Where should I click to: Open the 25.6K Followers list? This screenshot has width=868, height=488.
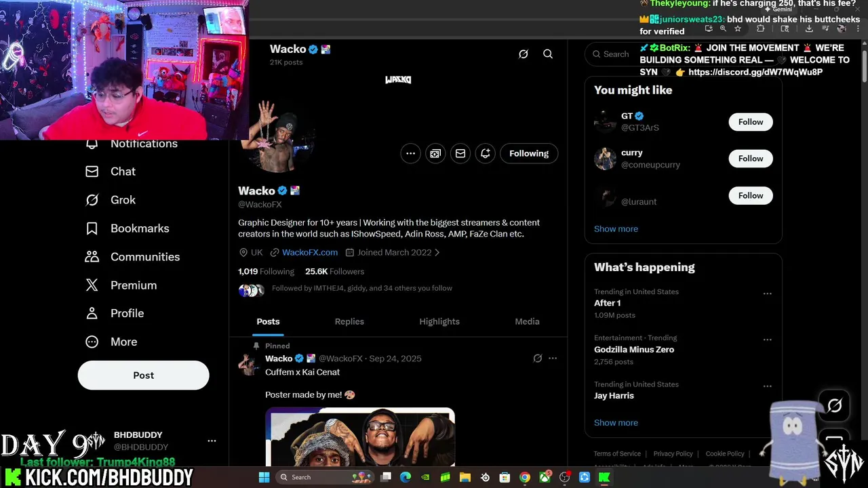334,271
